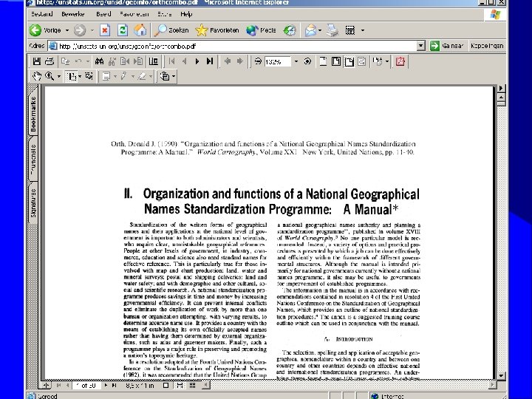This screenshot has height=399, width=532.
Task: Expand the Text Select tool options
Action: tap(80, 76)
